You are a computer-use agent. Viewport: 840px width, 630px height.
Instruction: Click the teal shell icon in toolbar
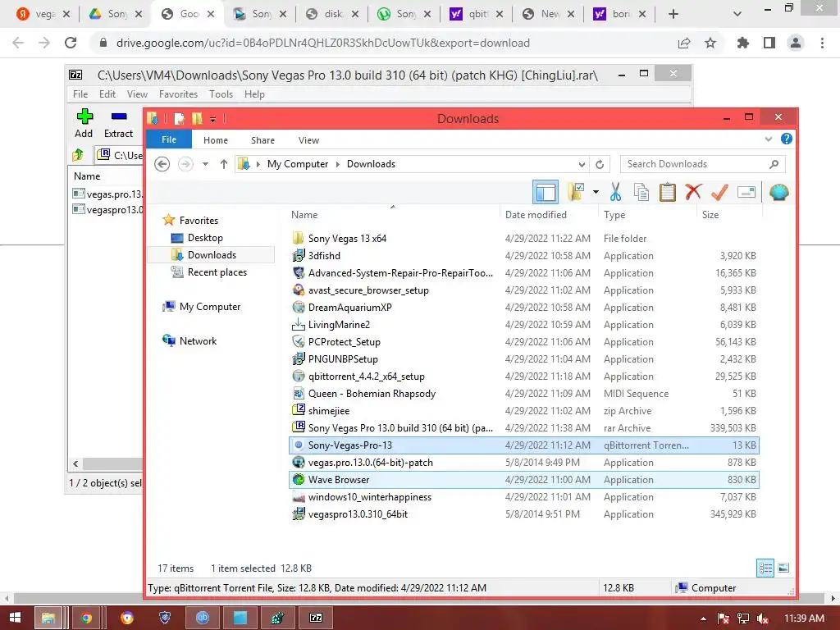pyautogui.click(x=778, y=192)
